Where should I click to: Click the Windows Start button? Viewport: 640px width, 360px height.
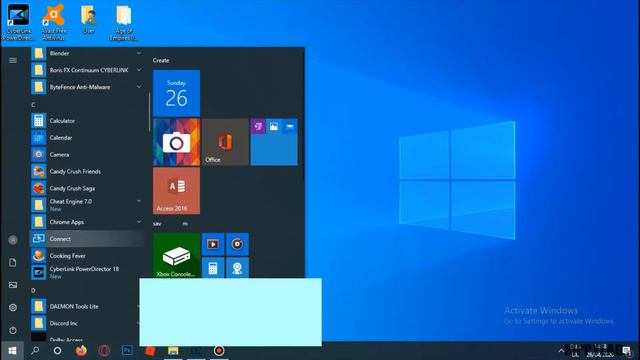point(12,351)
